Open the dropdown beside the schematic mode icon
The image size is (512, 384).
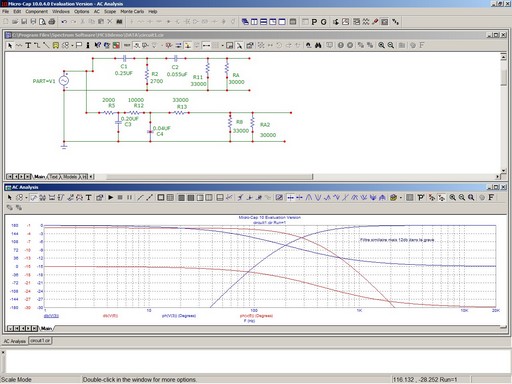pos(72,45)
